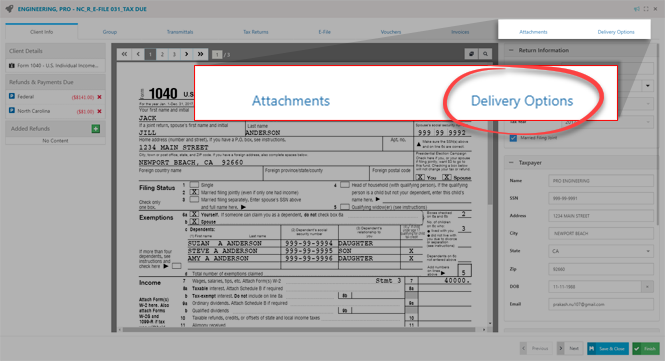Click the taxpayer Address field
Image resolution: width=665 pixels, height=361 pixels.
(601, 216)
